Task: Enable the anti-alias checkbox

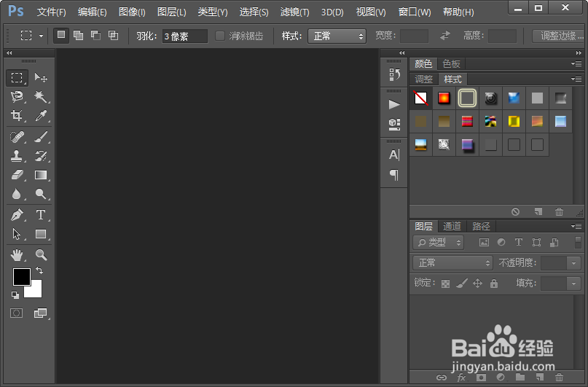Action: [220, 36]
